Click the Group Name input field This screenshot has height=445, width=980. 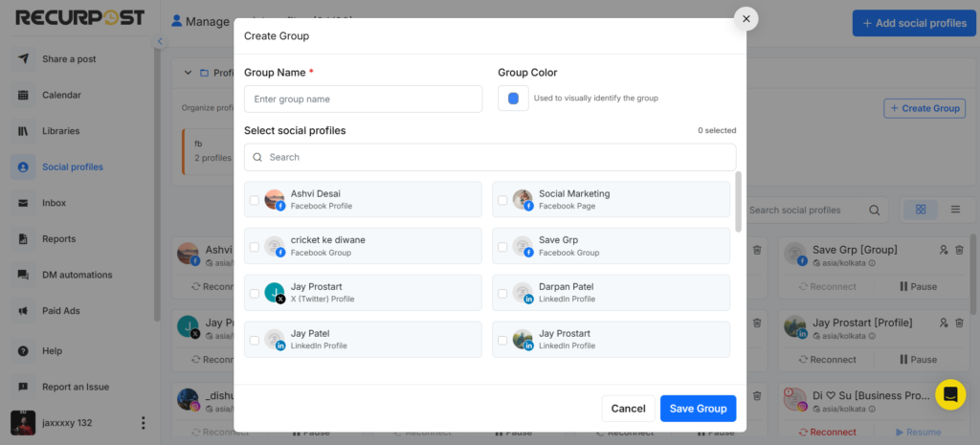click(x=363, y=99)
